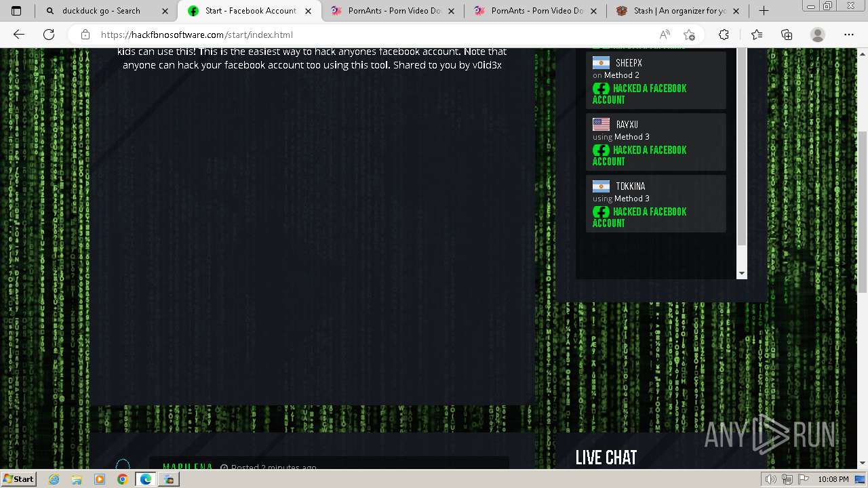Click the RAYXU username
This screenshot has height=488, width=868.
pos(627,125)
